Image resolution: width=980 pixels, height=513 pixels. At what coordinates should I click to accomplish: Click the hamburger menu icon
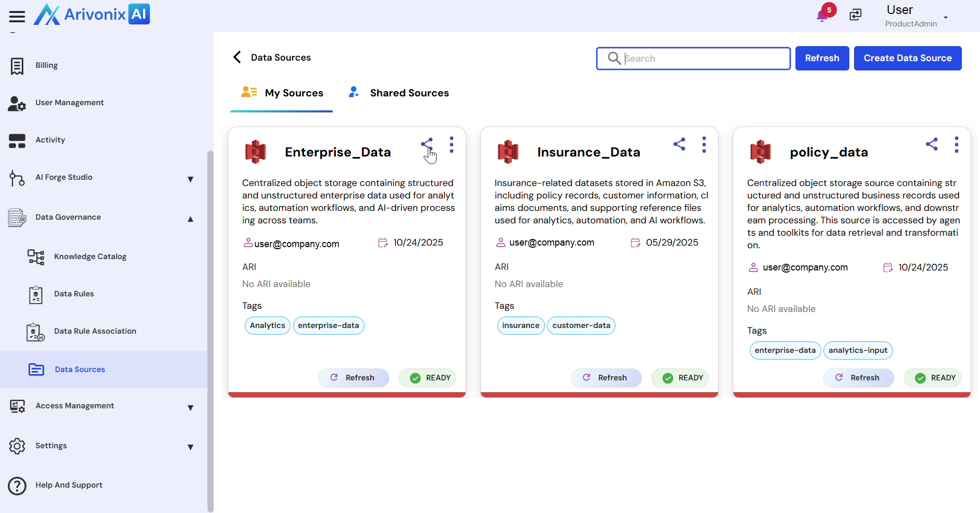coord(17,17)
